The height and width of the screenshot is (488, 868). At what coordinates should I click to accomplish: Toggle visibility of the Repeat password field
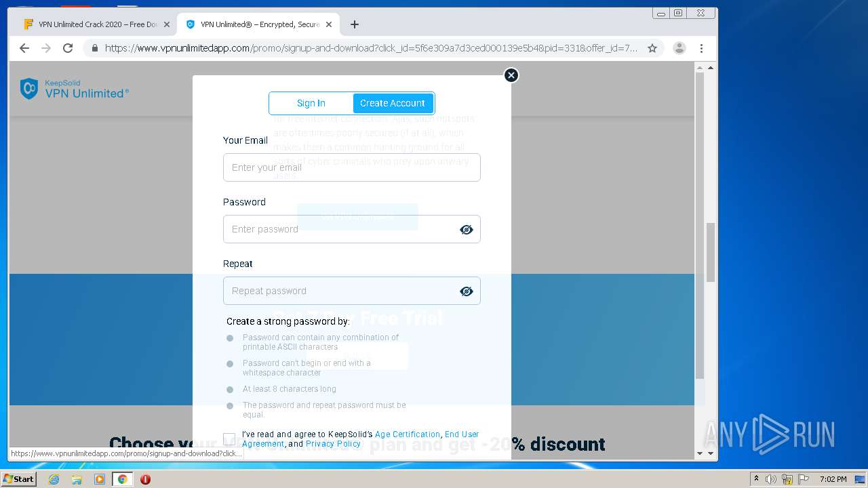click(467, 291)
